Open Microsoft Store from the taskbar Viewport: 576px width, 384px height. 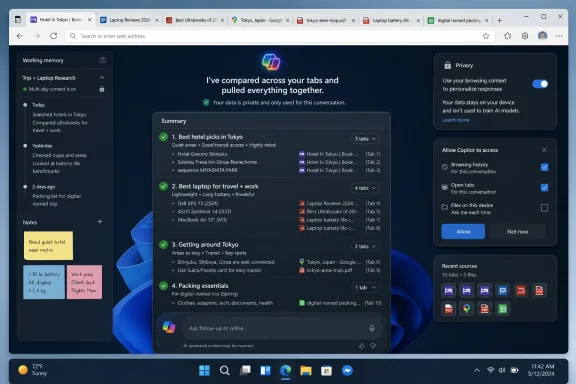click(x=326, y=370)
